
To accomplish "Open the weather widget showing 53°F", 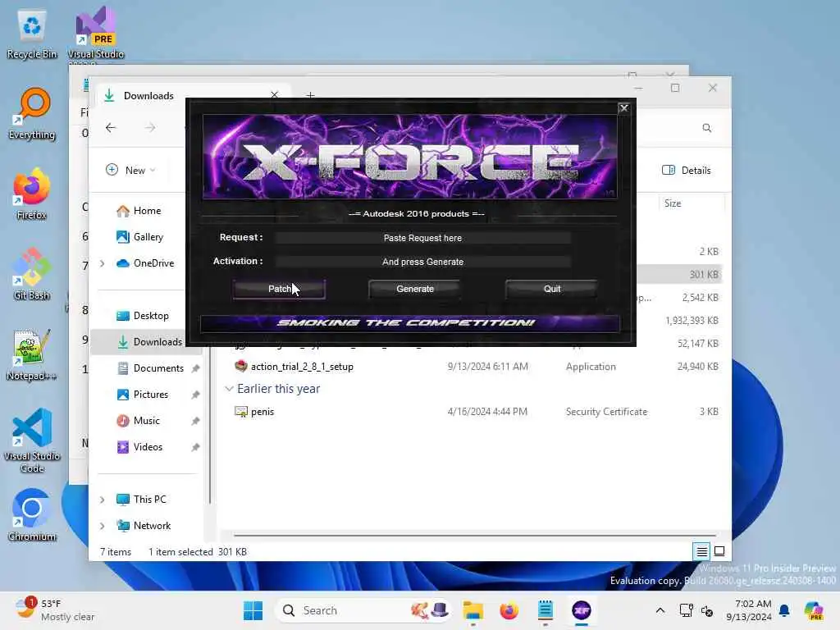I will point(55,610).
